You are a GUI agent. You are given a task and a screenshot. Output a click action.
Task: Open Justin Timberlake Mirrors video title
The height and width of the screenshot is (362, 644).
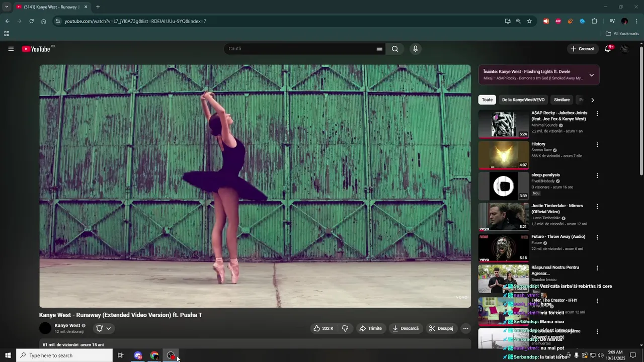tap(557, 209)
